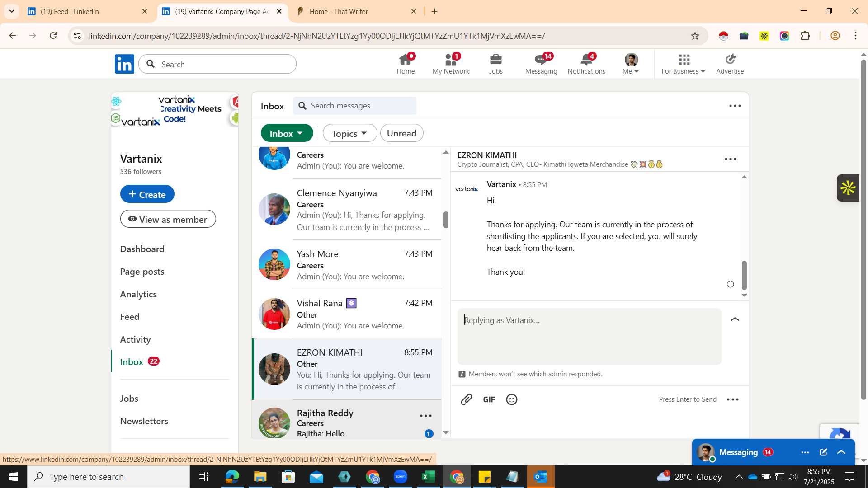Click the Create button

147,194
